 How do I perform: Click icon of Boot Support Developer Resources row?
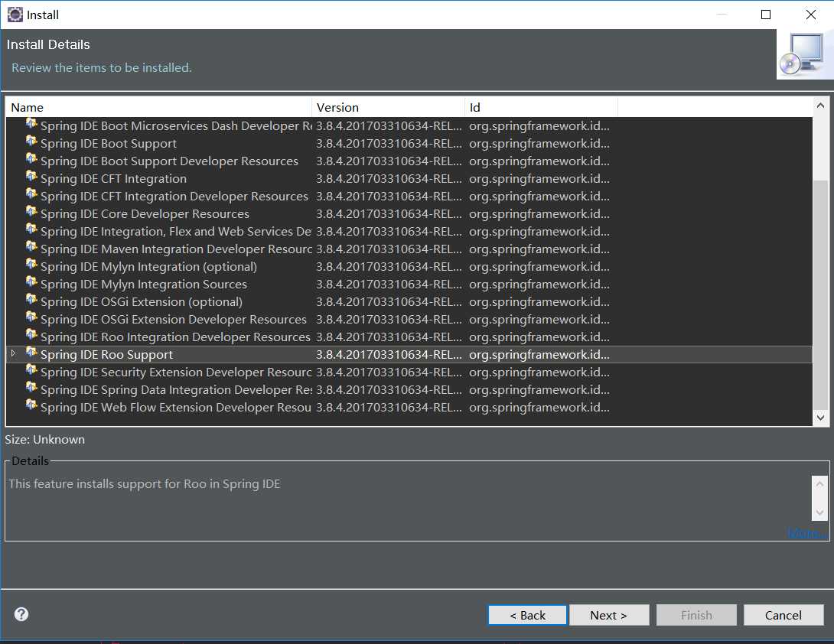click(x=31, y=160)
